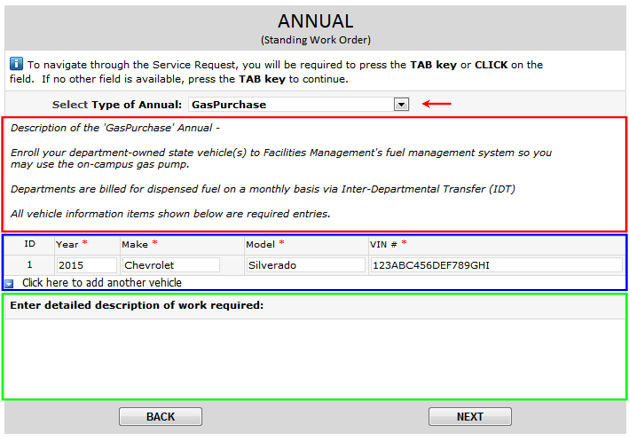Click the small blue add-vehicle icon
The image size is (630, 437).
(x=11, y=283)
